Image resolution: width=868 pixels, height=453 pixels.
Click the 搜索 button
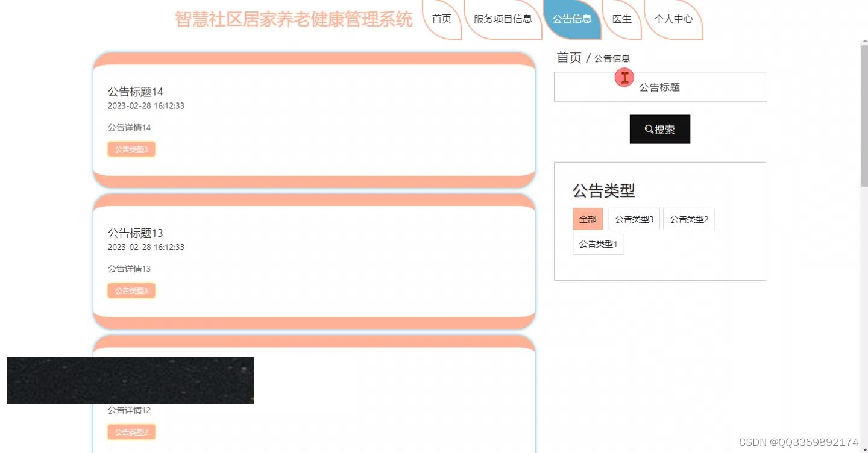tap(659, 130)
